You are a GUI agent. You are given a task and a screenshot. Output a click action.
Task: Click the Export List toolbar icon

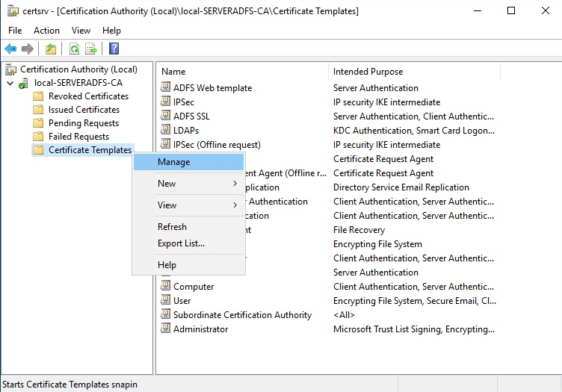pyautogui.click(x=91, y=49)
